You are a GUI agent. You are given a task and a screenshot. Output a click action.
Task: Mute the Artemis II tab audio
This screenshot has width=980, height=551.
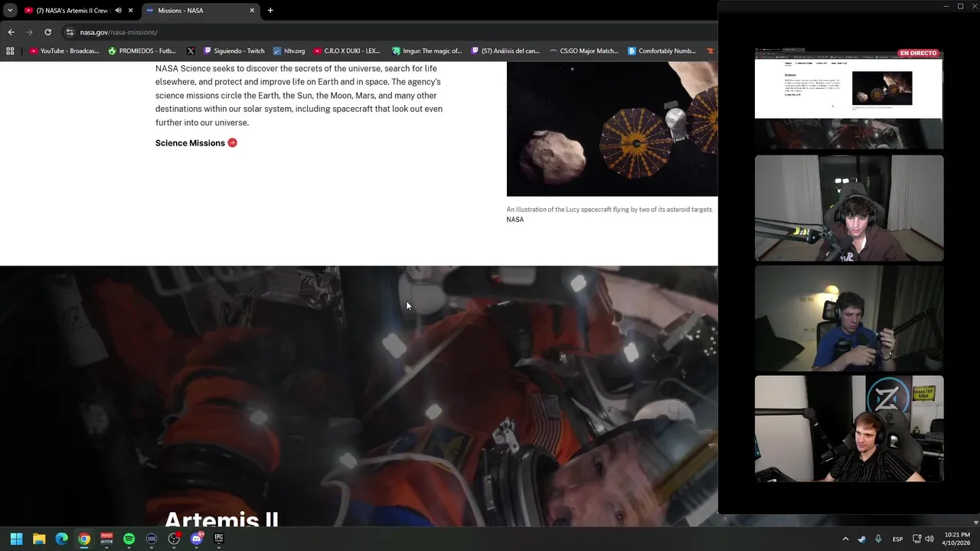pyautogui.click(x=118, y=11)
